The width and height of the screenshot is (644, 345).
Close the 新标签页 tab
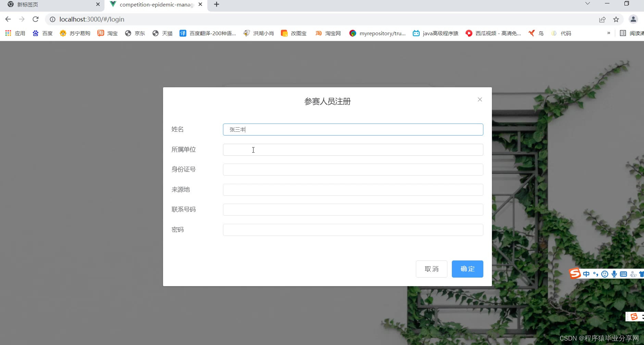pos(98,4)
